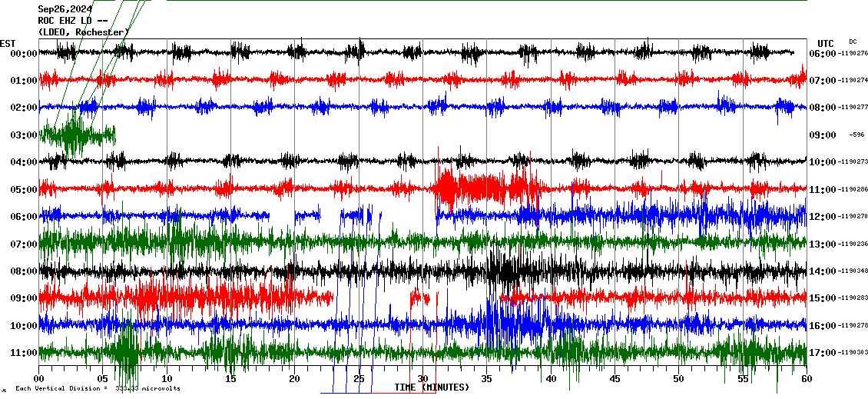The width and height of the screenshot is (868, 399).
Task: Click the short green trace at 03:00 EST
Action: click(x=77, y=135)
